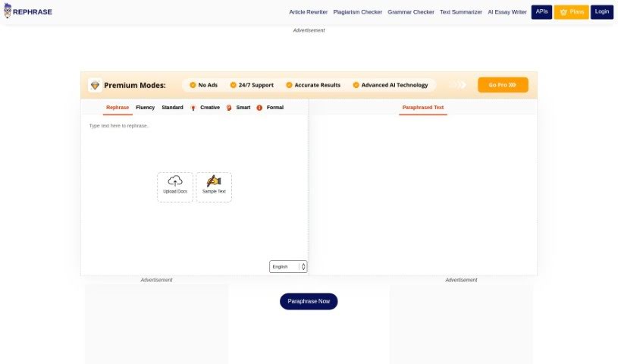
Task: Open Text Summarizer link
Action: [461, 12]
